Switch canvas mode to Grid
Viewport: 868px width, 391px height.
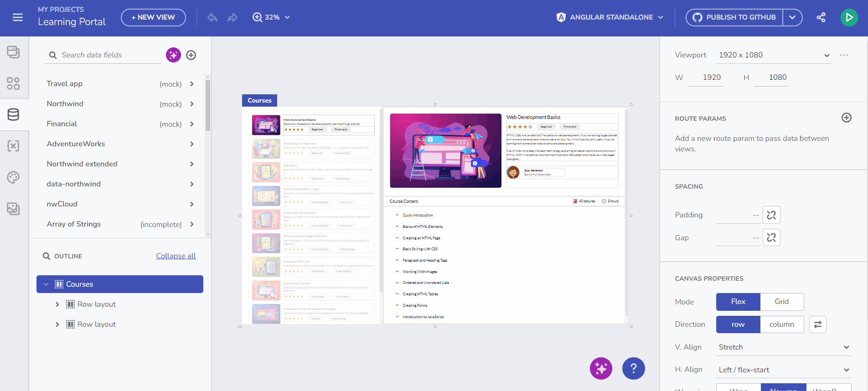pos(781,302)
